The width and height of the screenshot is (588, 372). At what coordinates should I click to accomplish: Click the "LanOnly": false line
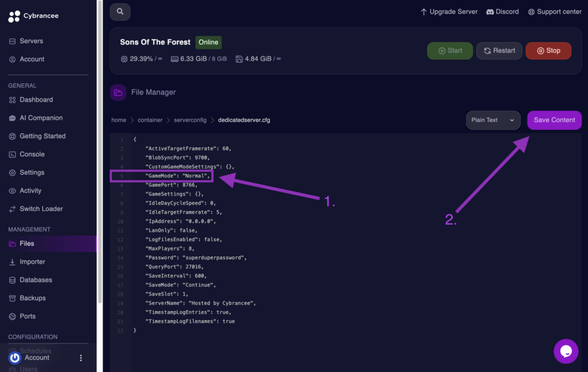(x=171, y=230)
